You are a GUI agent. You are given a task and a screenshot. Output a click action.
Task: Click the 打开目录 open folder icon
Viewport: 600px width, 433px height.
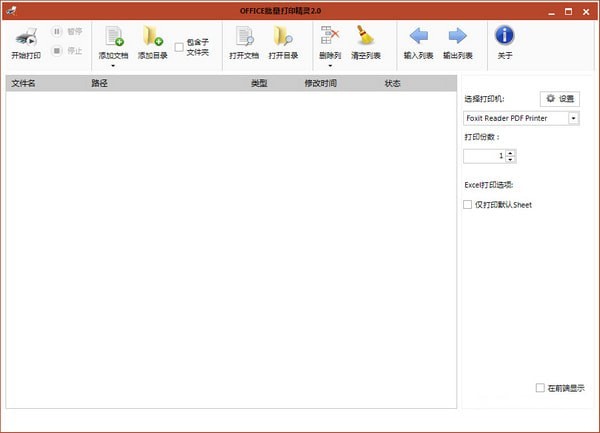(x=283, y=38)
